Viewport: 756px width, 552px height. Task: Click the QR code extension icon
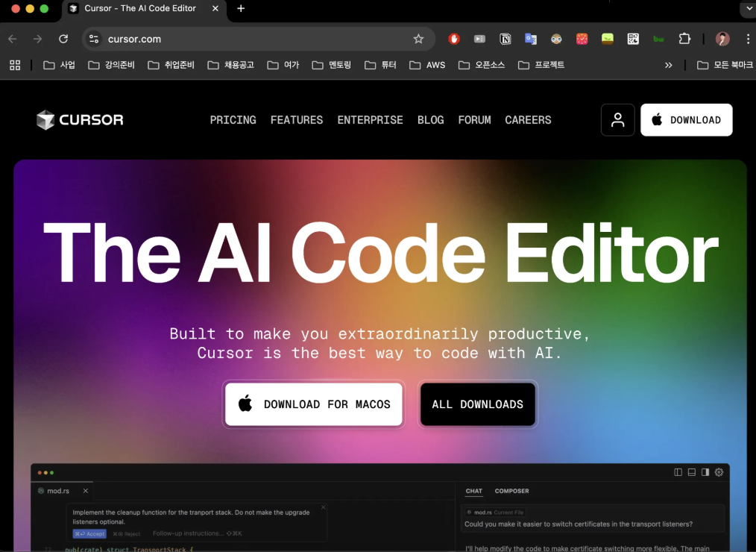tap(633, 39)
